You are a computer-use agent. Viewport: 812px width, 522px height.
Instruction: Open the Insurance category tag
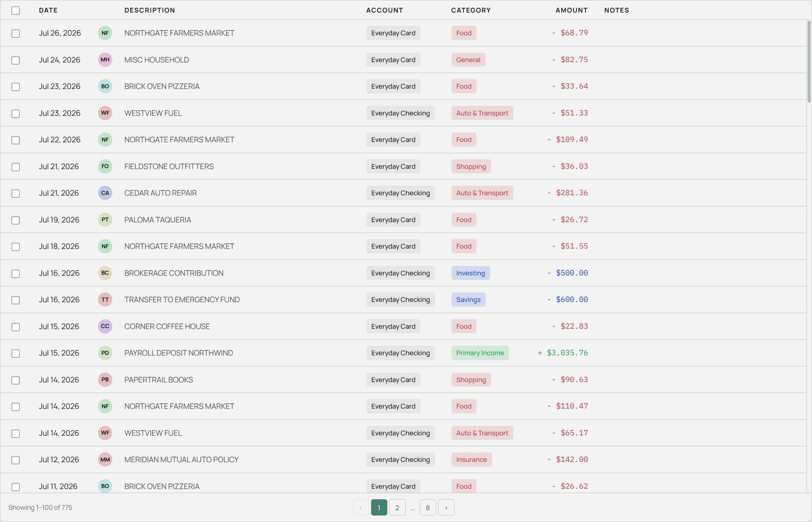pyautogui.click(x=471, y=459)
